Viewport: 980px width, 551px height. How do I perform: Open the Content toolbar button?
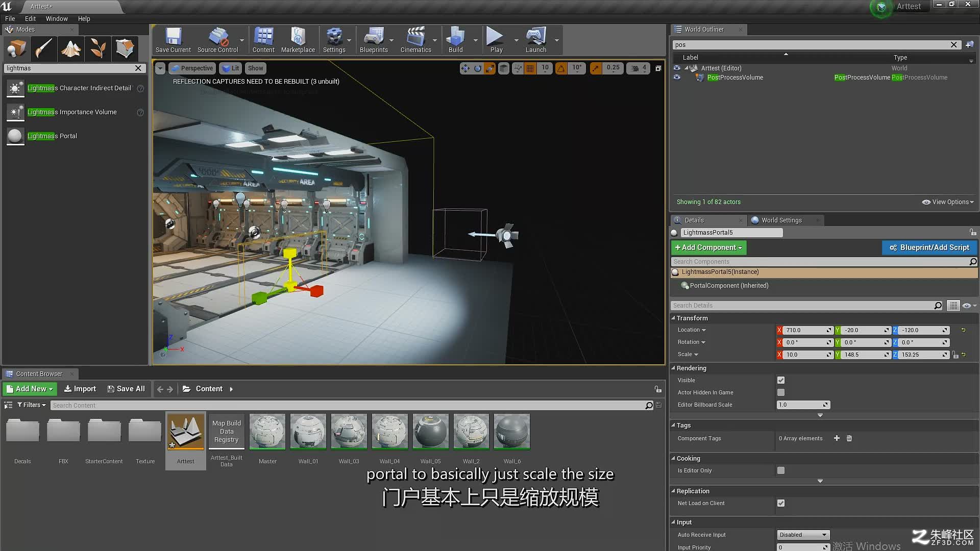coord(263,40)
